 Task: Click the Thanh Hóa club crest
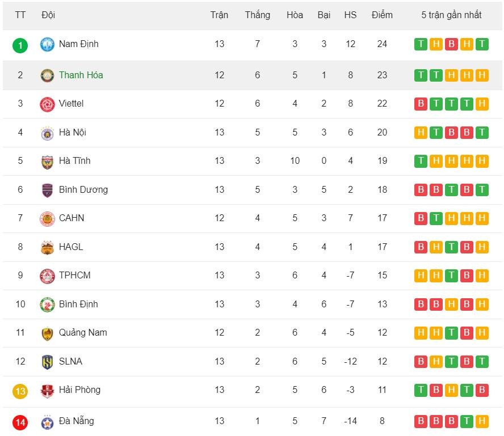[47, 75]
